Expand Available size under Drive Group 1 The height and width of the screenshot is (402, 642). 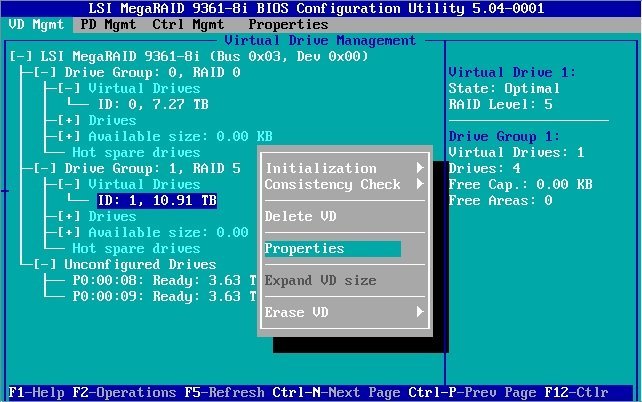(69, 232)
